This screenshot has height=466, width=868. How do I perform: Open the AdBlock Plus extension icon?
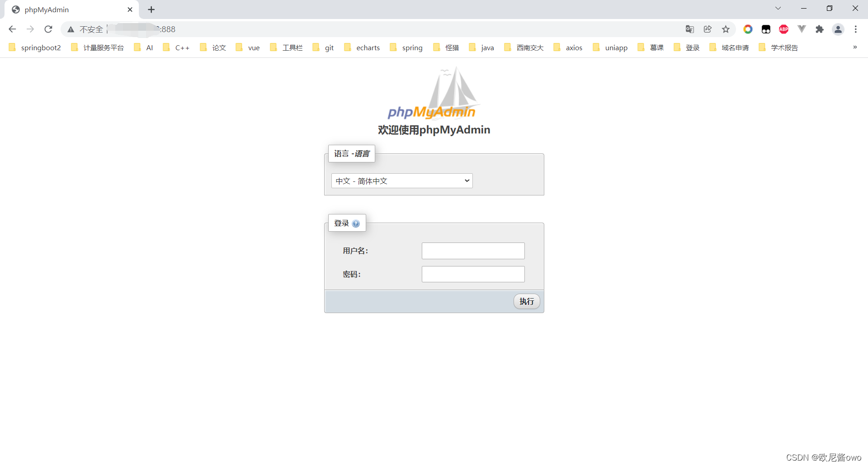(784, 29)
